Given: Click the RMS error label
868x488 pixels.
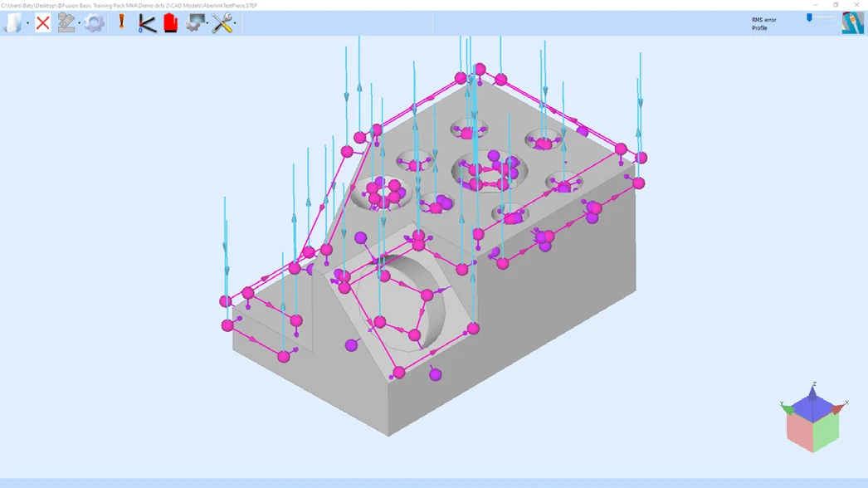Looking at the screenshot, I should coord(764,20).
